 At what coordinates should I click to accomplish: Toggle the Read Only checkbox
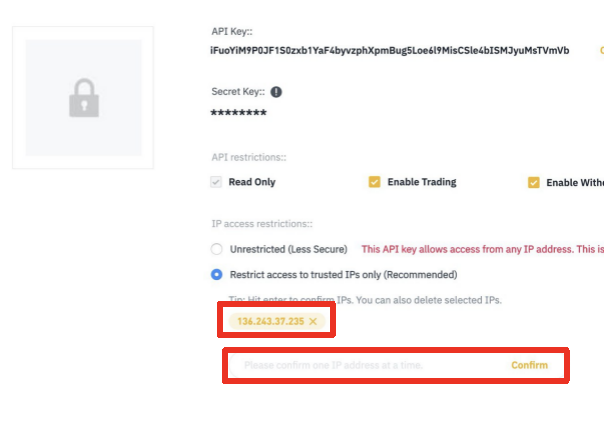[216, 182]
